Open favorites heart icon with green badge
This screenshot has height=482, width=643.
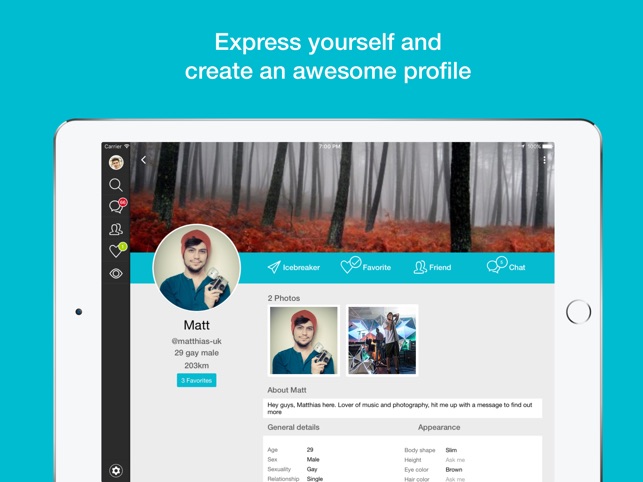[x=117, y=250]
